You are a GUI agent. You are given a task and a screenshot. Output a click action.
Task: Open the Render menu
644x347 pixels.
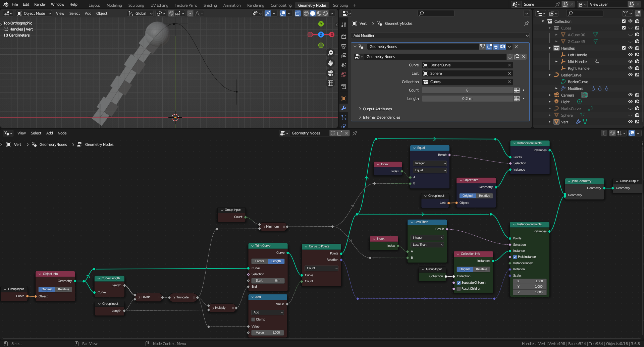40,4
